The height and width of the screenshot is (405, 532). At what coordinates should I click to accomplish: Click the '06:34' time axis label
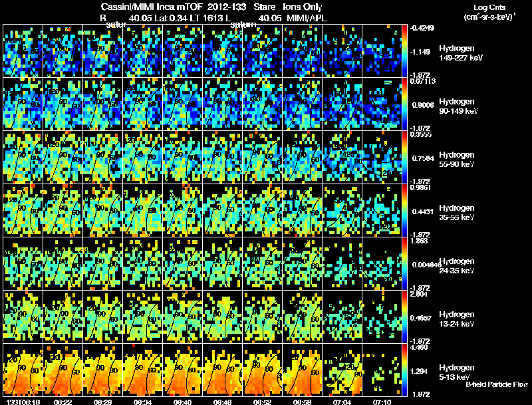click(142, 402)
